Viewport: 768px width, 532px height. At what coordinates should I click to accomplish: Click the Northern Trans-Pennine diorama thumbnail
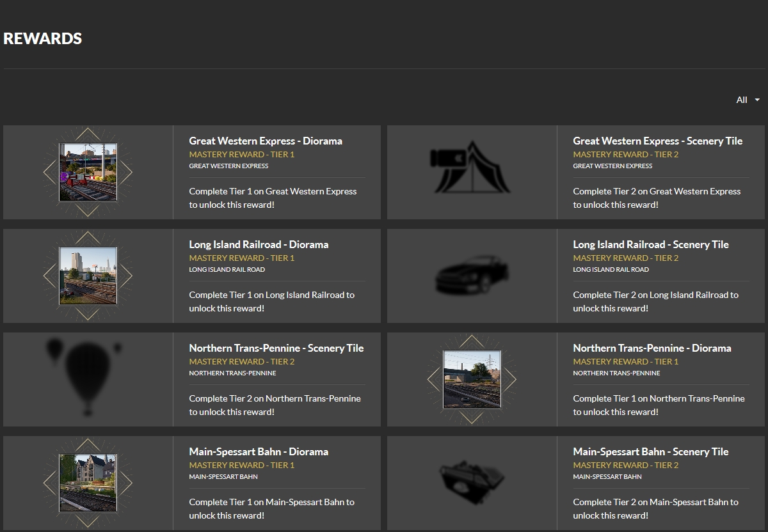tap(472, 379)
